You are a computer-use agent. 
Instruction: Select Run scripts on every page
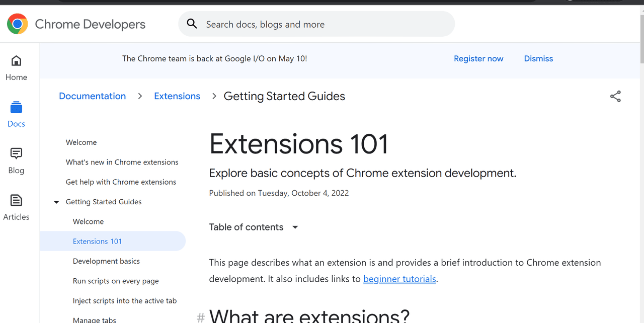(116, 281)
